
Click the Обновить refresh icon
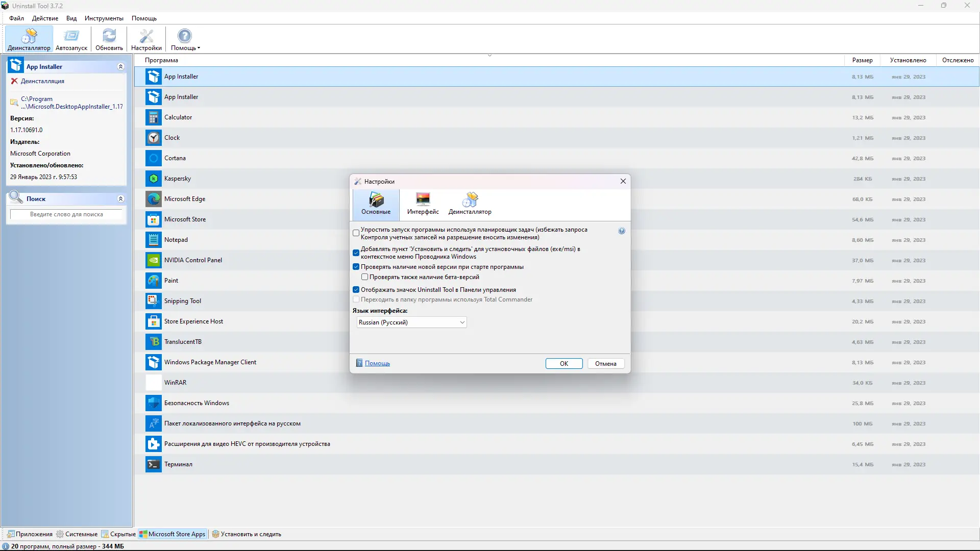point(109,36)
